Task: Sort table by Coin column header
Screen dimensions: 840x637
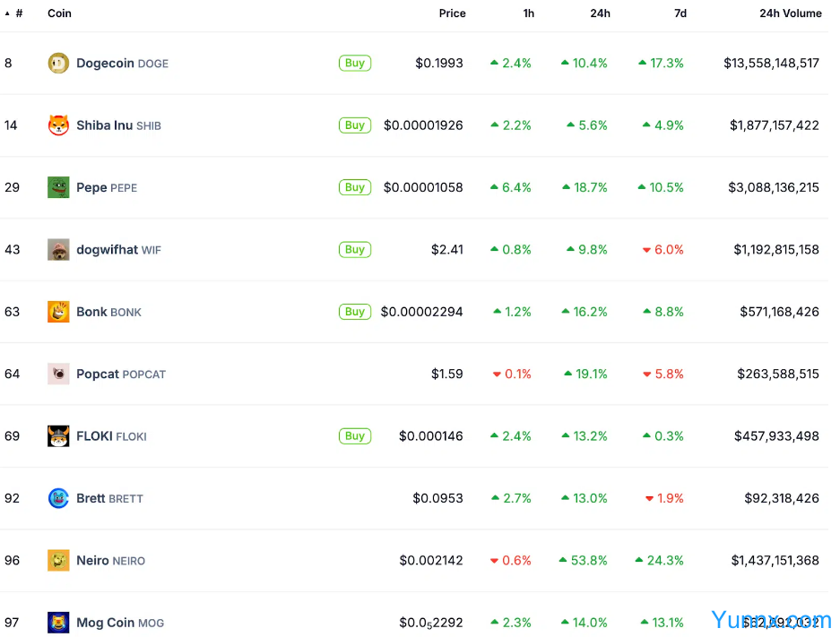Action: tap(59, 13)
